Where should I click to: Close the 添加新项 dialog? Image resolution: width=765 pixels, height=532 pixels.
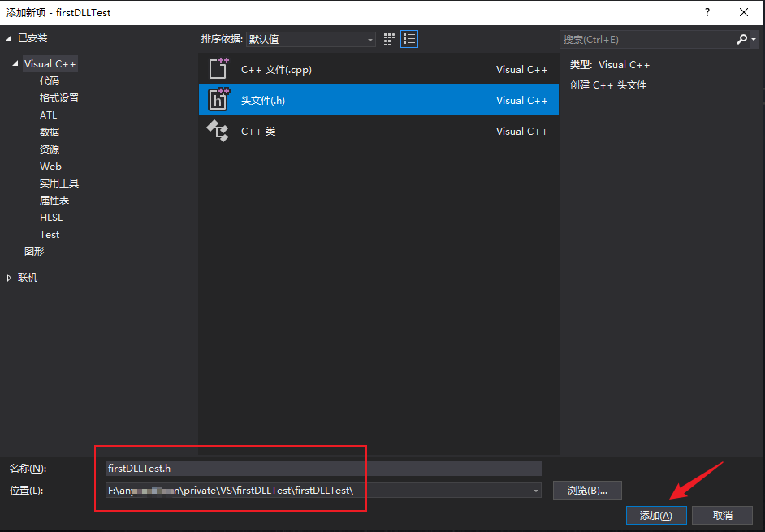click(744, 13)
